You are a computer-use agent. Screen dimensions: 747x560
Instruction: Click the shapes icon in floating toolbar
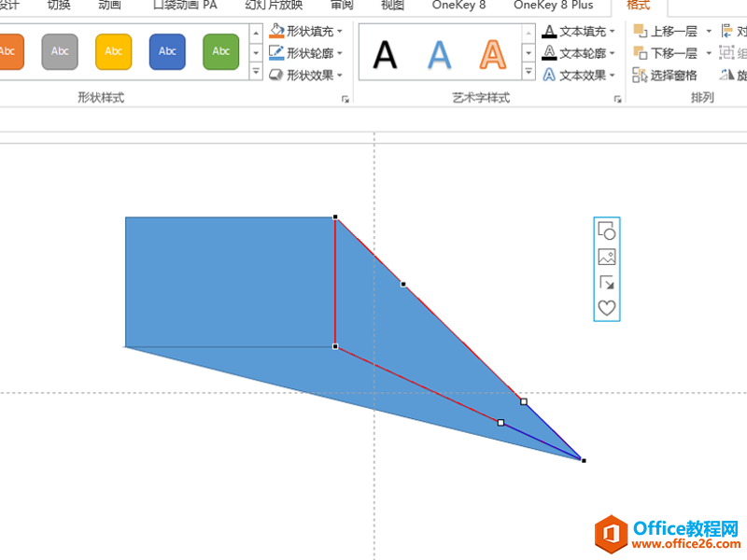[x=606, y=231]
